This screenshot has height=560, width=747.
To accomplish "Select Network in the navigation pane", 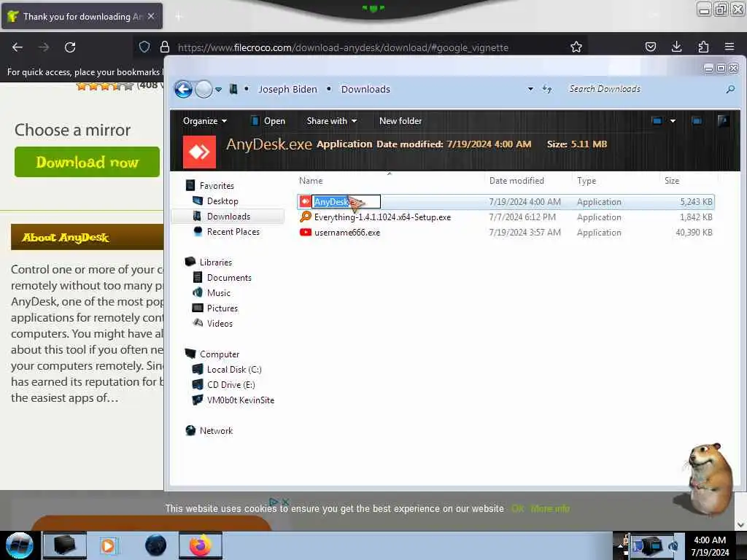I will pos(216,430).
